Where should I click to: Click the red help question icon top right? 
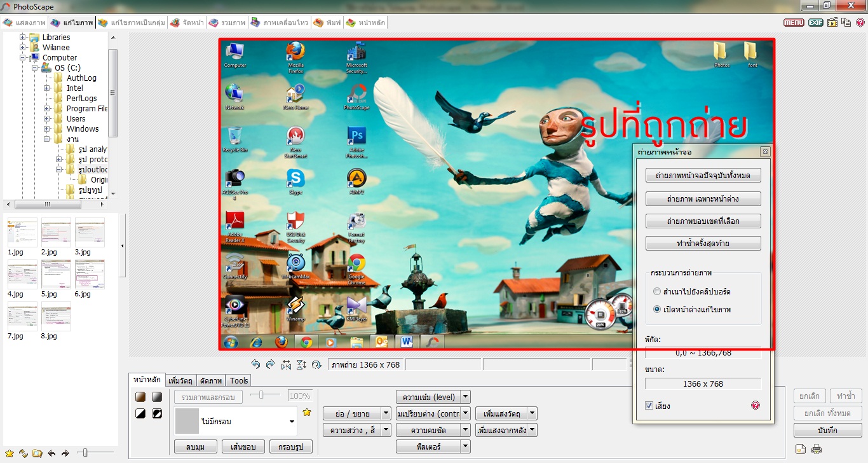coord(860,22)
